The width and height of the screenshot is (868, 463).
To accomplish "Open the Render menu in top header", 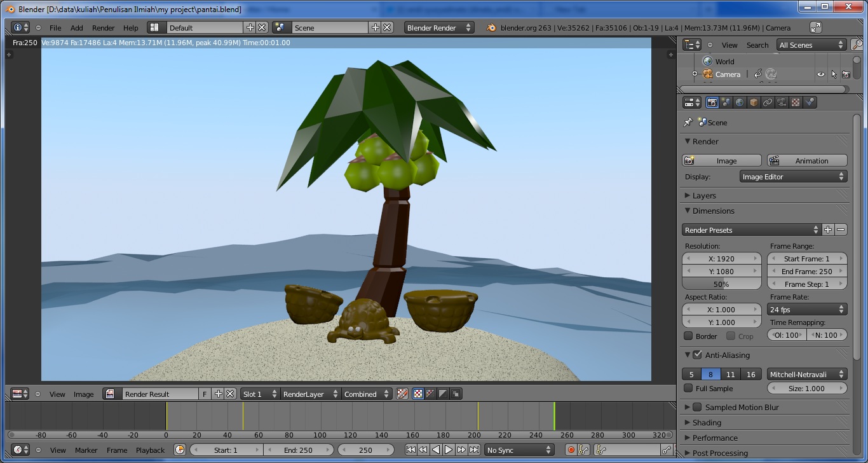I will 103,27.
